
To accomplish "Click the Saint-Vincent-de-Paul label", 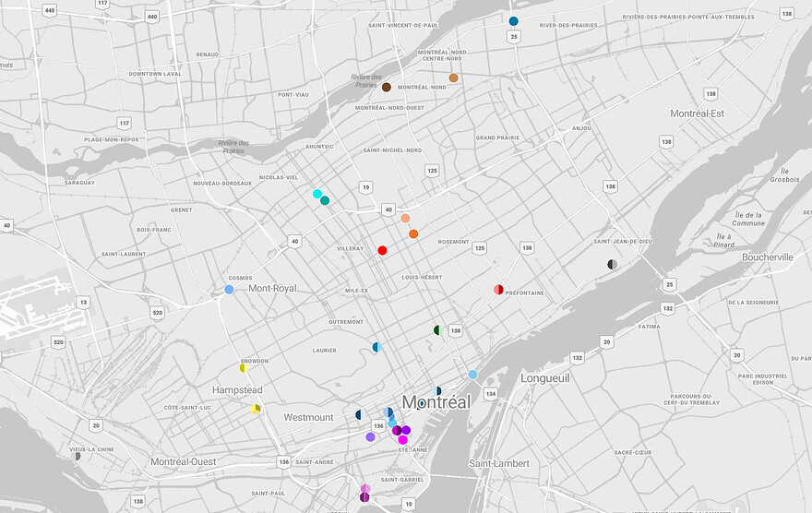I will (x=403, y=25).
